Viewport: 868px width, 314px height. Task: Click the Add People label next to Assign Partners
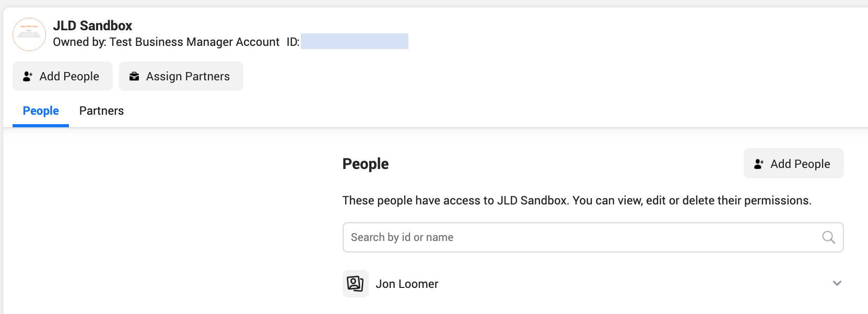69,76
